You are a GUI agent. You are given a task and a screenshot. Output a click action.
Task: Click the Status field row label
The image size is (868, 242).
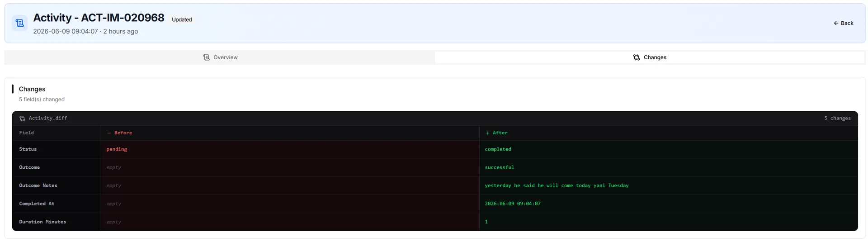pos(28,149)
